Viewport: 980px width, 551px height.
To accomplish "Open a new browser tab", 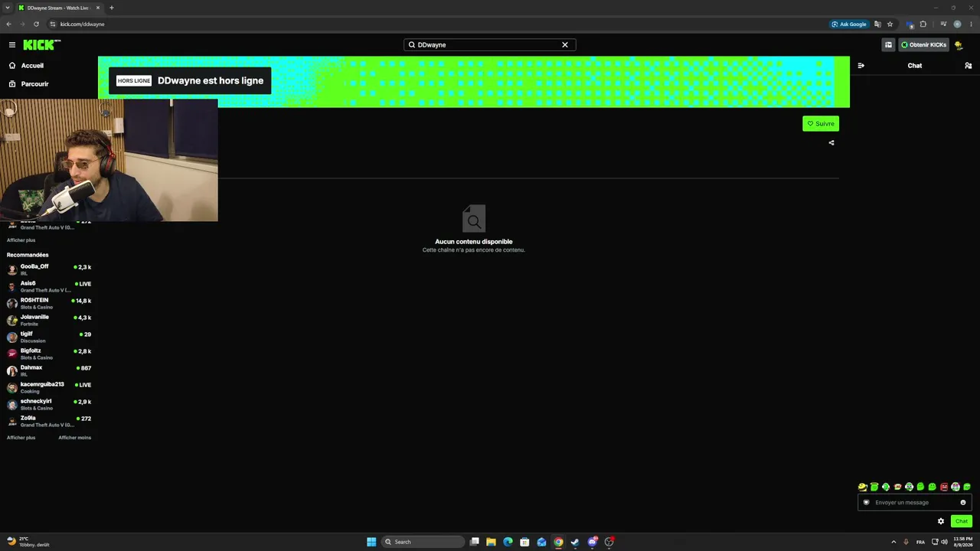I will click(x=112, y=8).
